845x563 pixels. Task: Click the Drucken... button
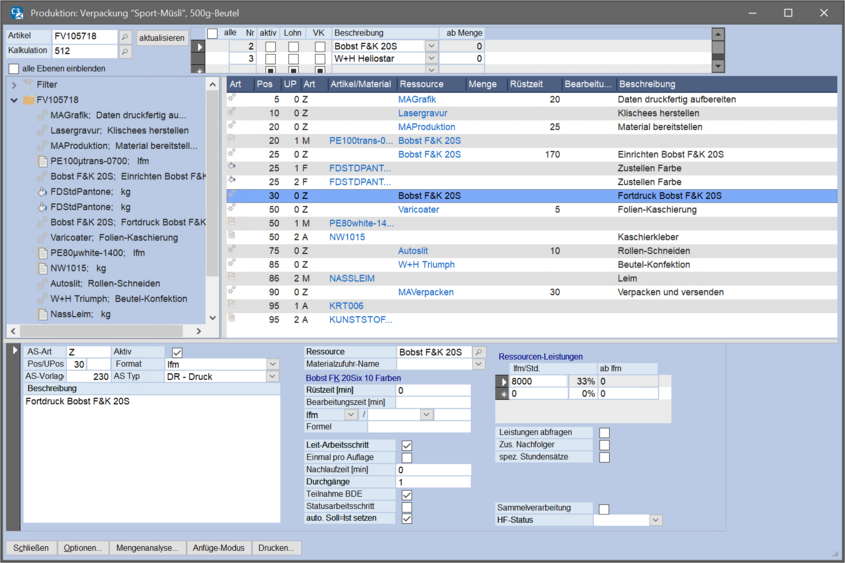pos(276,548)
